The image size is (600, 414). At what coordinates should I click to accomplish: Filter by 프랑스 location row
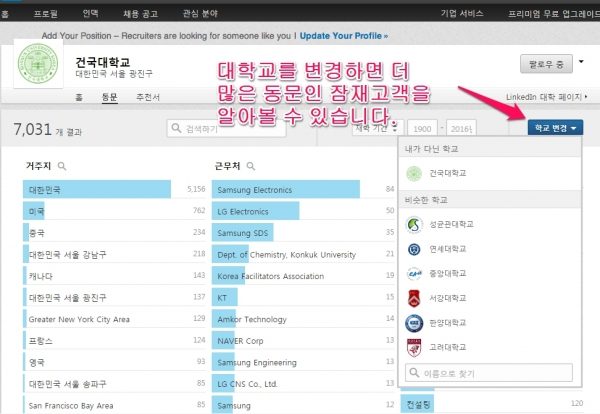[114, 341]
